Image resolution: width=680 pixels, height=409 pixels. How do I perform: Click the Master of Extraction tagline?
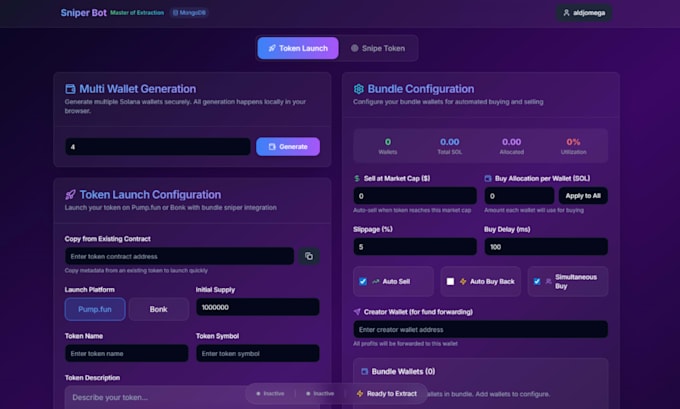pyautogui.click(x=137, y=13)
